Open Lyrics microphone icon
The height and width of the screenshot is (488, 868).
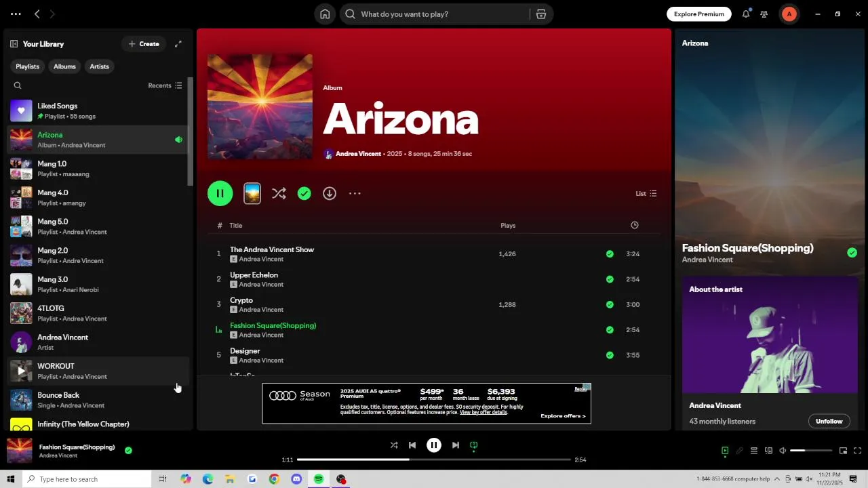tap(739, 451)
